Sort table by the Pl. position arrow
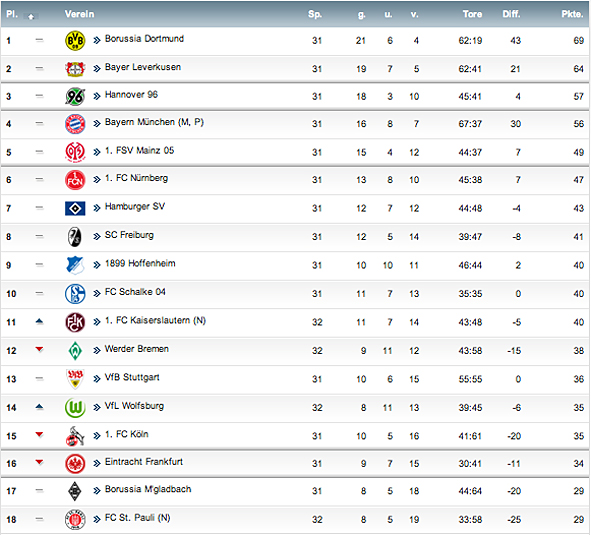591x535 pixels. 31,16
